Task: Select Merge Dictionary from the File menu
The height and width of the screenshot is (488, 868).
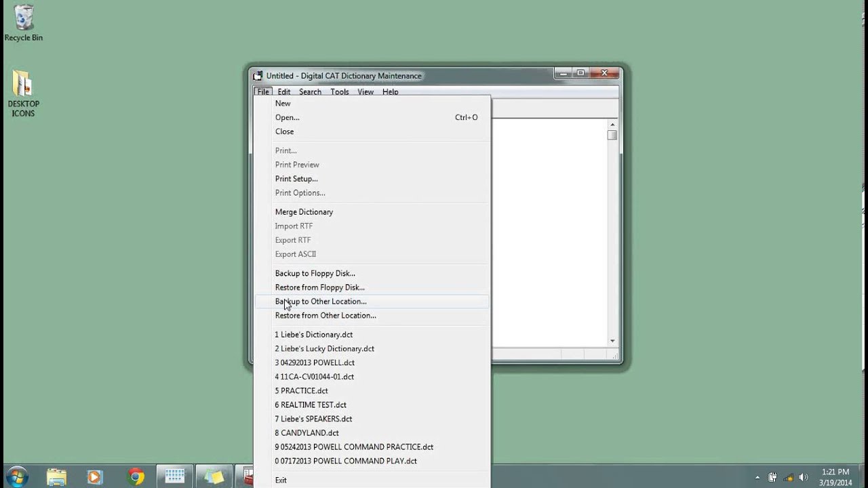Action: pyautogui.click(x=303, y=211)
